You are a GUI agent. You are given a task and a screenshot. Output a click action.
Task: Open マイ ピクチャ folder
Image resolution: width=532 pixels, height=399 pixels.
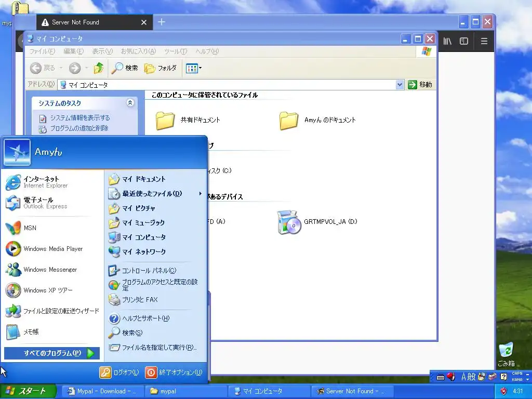(x=155, y=208)
